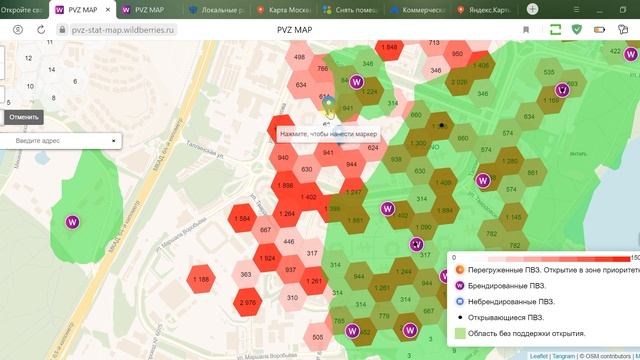Click the hexagon labeled 1 024

(267, 258)
